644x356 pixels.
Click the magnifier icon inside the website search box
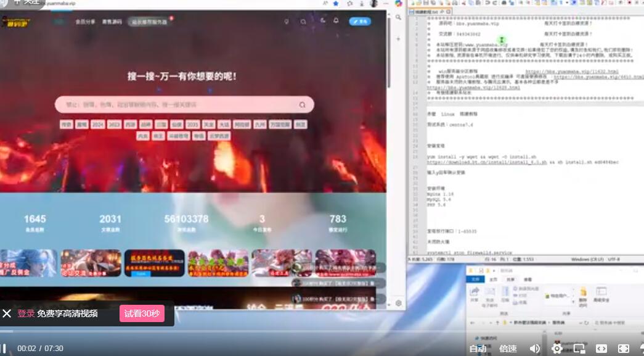pos(302,105)
